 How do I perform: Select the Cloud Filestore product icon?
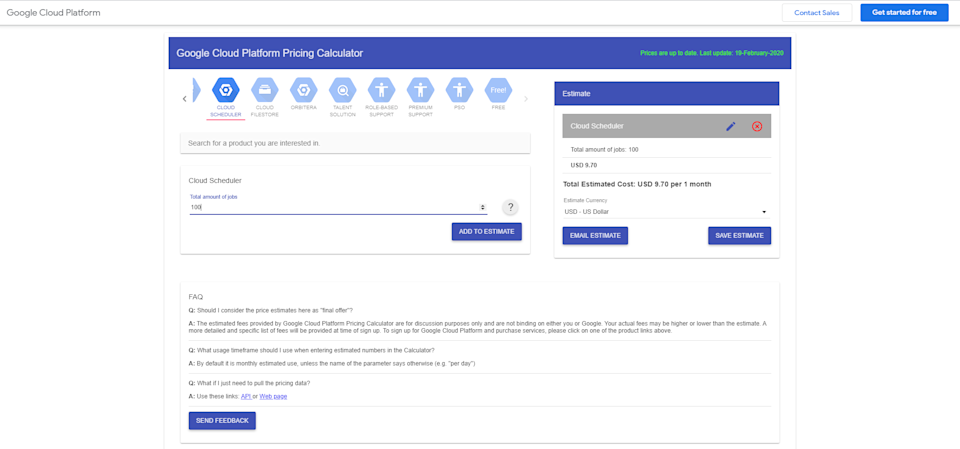(x=264, y=91)
